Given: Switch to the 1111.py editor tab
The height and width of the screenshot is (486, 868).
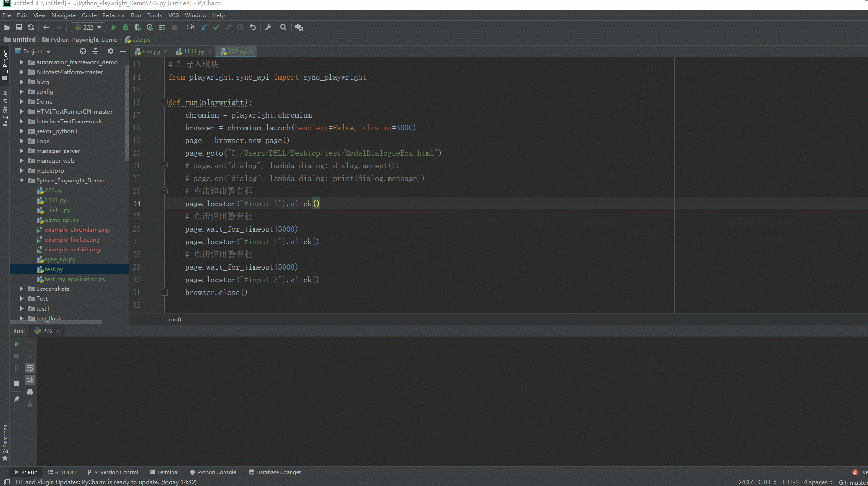Looking at the screenshot, I should pos(194,52).
